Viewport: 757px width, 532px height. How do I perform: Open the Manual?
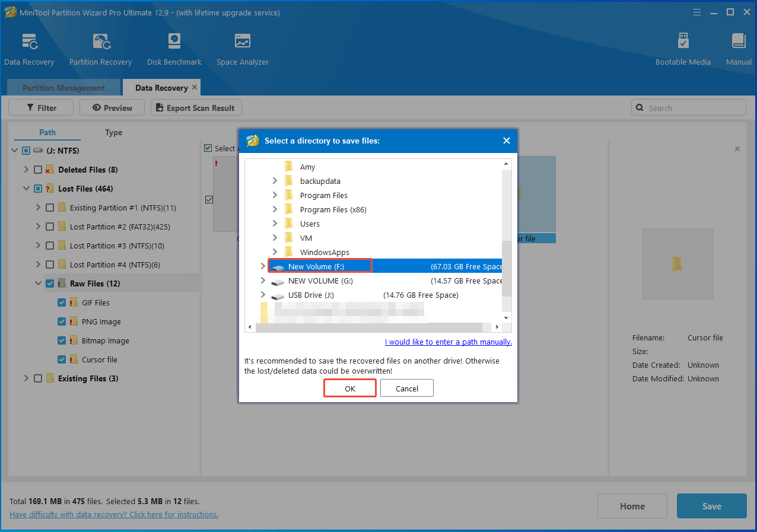click(x=739, y=49)
